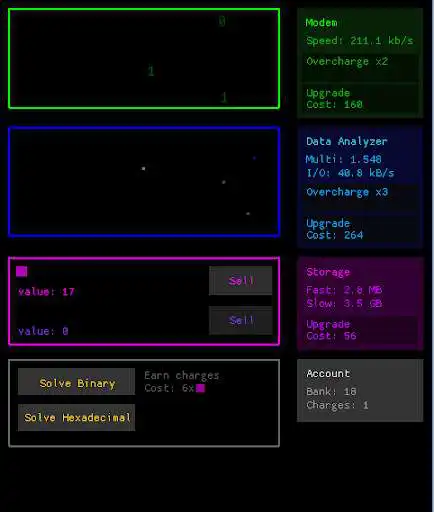Click the middle 1 digit in modem window
The width and height of the screenshot is (434, 512).
click(151, 71)
